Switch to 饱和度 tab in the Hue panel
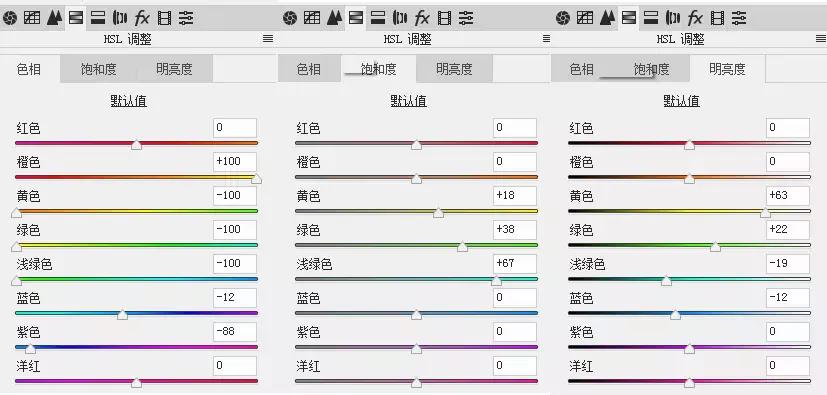827x395 pixels. coord(99,69)
